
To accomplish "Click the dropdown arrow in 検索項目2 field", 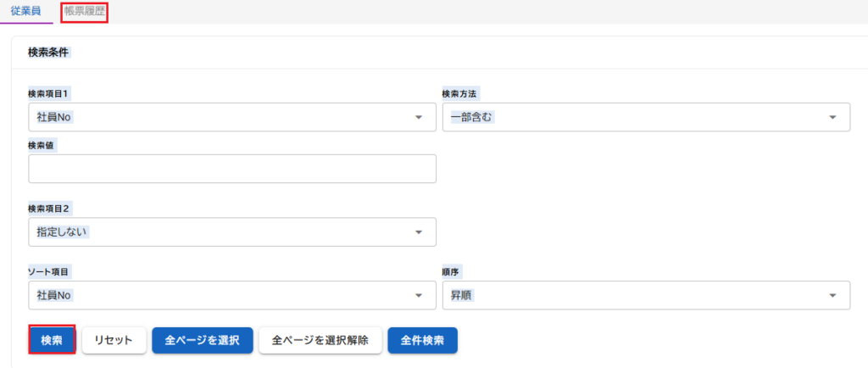I will pyautogui.click(x=419, y=232).
